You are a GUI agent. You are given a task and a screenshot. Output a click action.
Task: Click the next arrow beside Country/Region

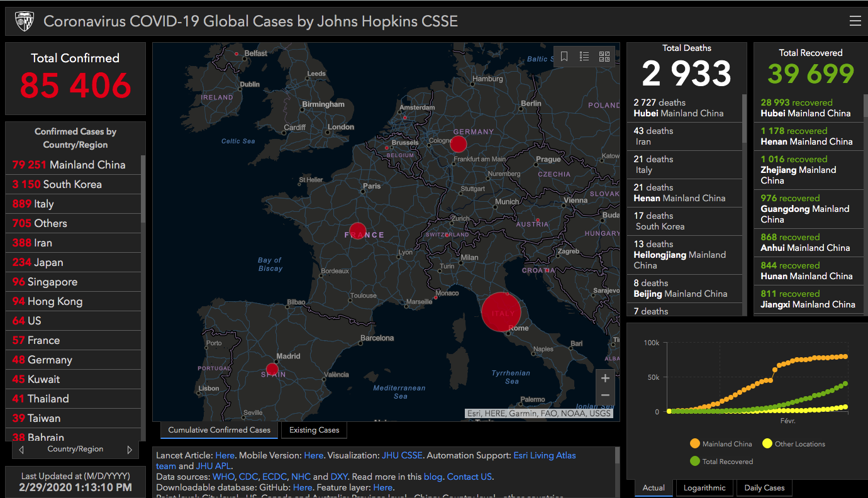[x=130, y=450]
